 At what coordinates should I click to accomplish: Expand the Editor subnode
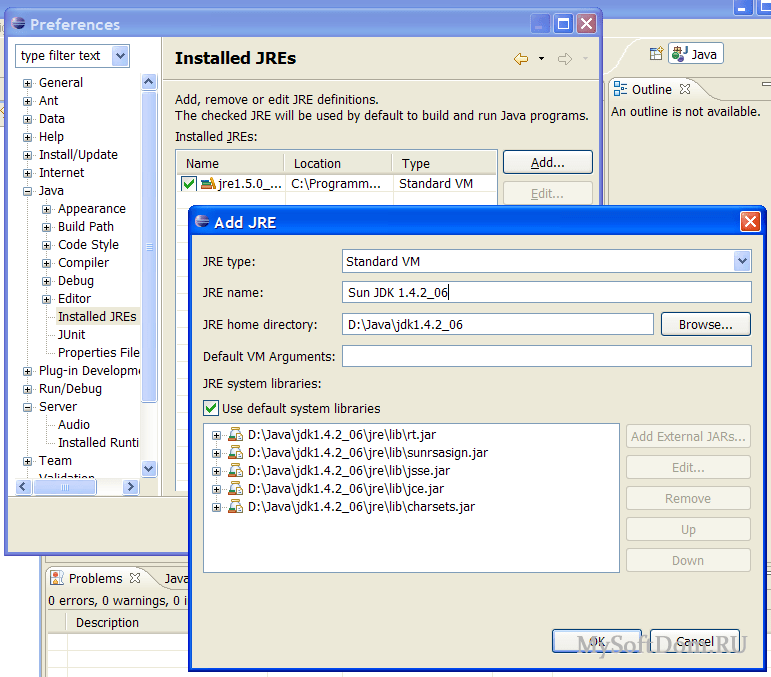click(46, 299)
